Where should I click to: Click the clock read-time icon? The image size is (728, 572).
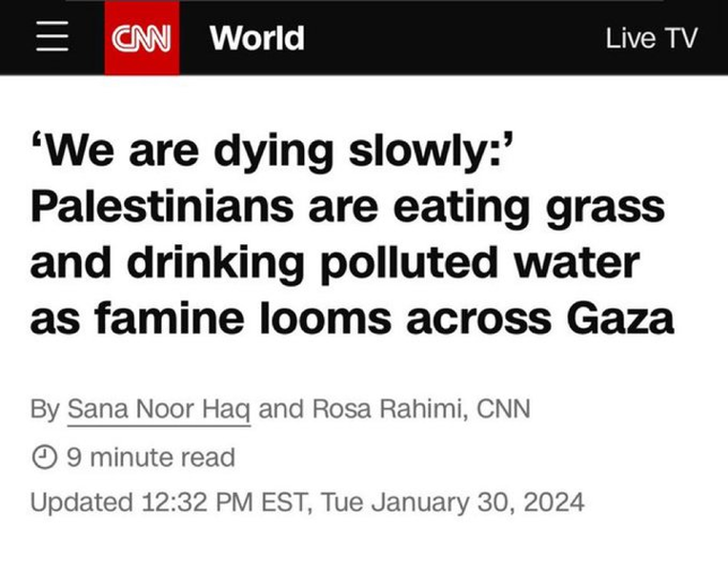click(x=45, y=457)
